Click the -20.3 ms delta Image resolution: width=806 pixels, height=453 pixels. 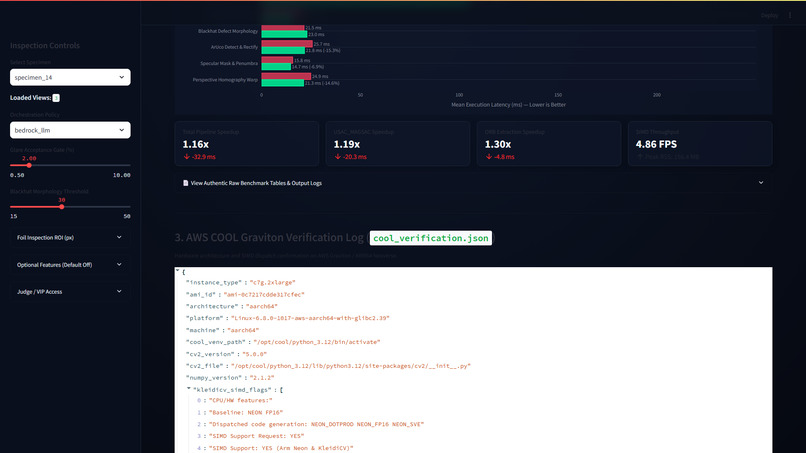pyautogui.click(x=351, y=157)
